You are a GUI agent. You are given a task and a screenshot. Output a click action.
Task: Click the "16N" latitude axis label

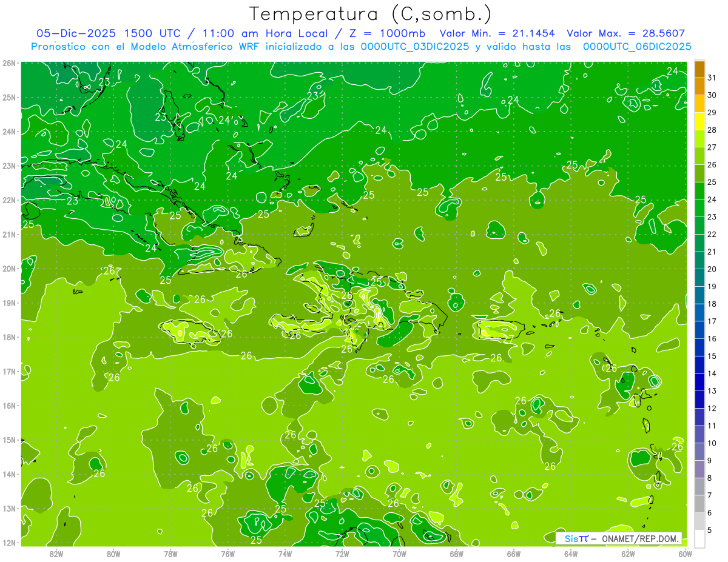pyautogui.click(x=9, y=406)
